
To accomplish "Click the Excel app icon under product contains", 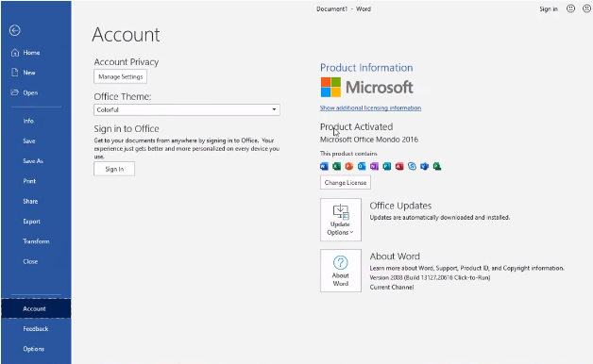I will tap(336, 166).
